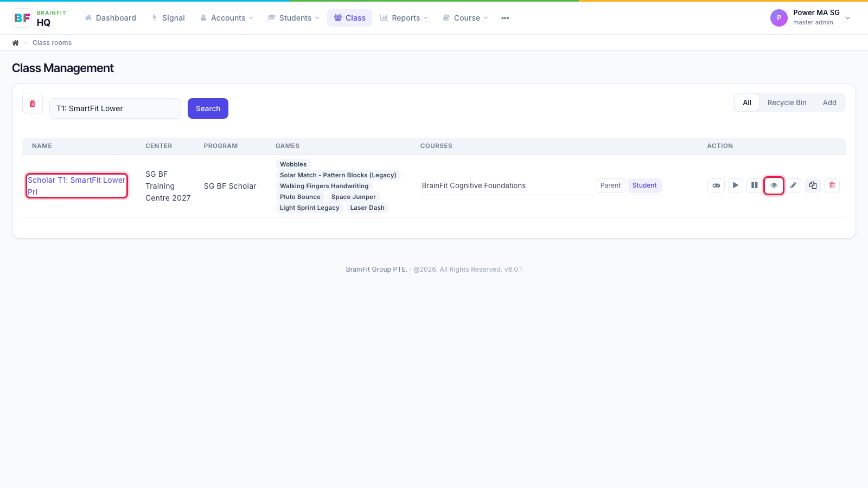
Task: Click the Laser Dash game tag
Action: [x=367, y=208]
